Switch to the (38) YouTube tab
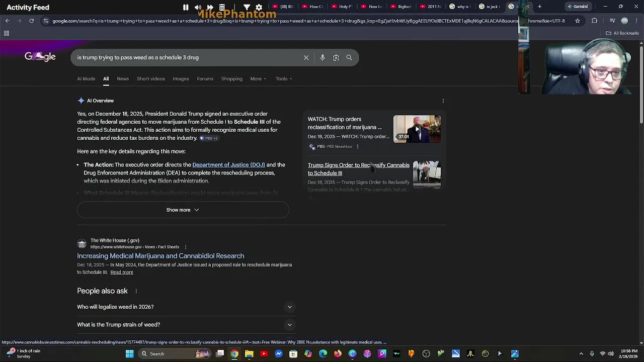Screen dimensions: 644x362 [284, 7]
